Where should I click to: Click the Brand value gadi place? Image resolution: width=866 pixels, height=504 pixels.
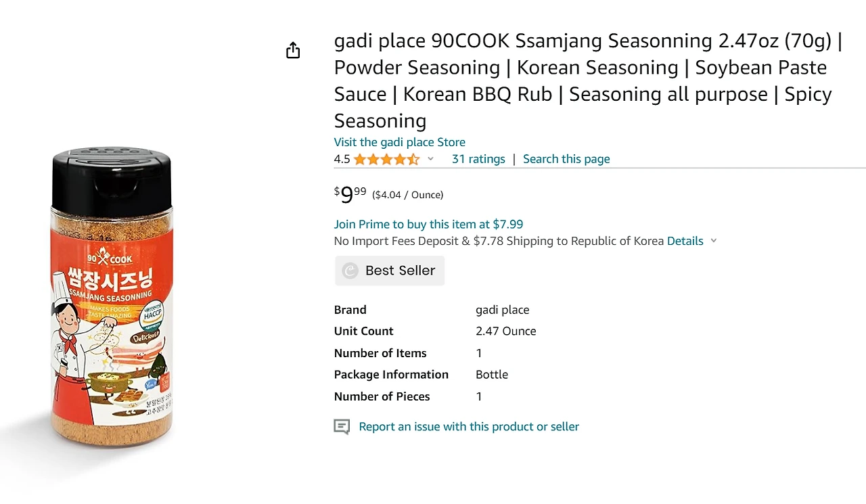pyautogui.click(x=502, y=310)
